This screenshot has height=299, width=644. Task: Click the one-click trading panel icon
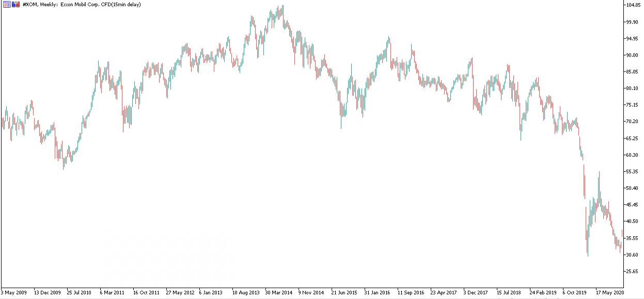click(7, 5)
